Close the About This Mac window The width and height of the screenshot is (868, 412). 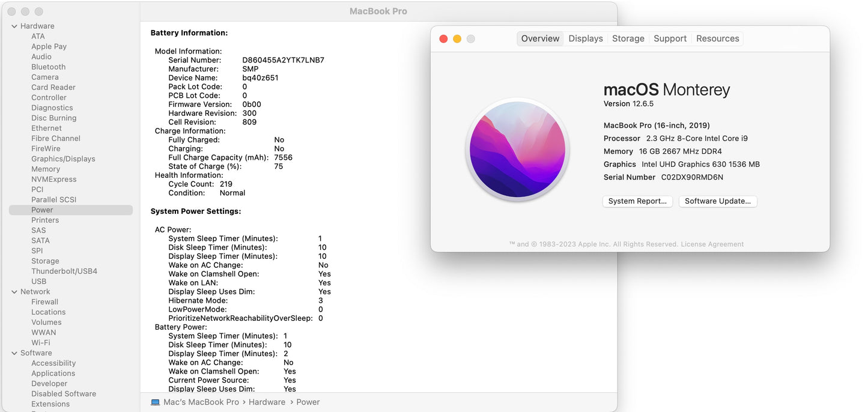[x=443, y=38]
